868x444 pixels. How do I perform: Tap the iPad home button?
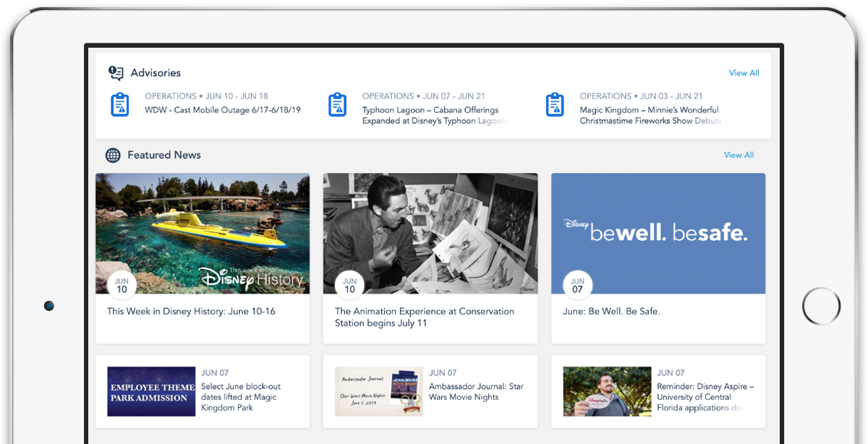(821, 306)
